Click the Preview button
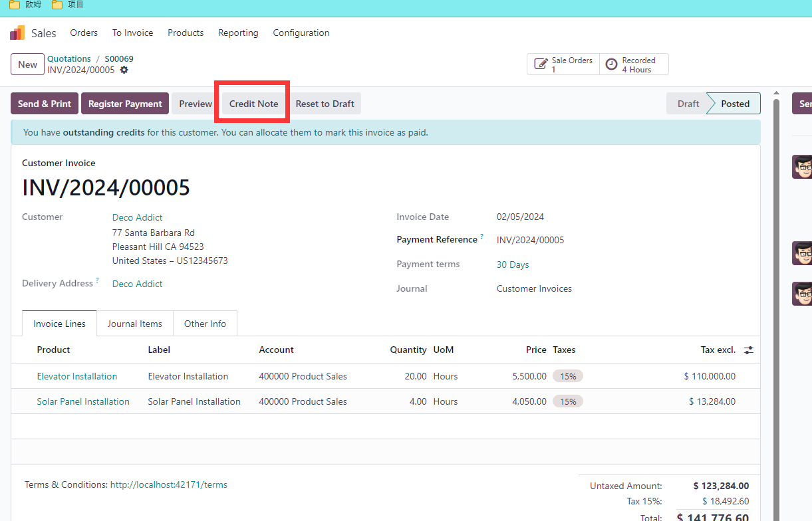This screenshot has height=521, width=812. (x=196, y=104)
